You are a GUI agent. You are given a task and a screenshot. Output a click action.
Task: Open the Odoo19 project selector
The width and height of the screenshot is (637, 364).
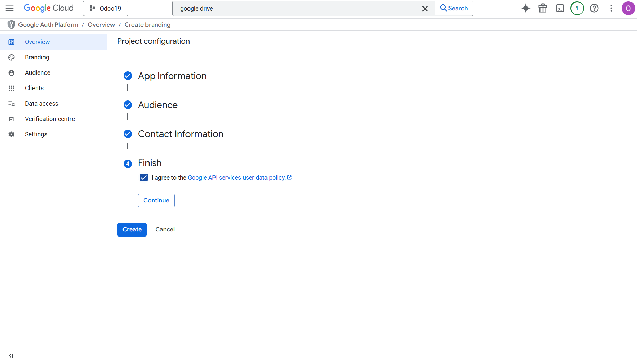[105, 8]
